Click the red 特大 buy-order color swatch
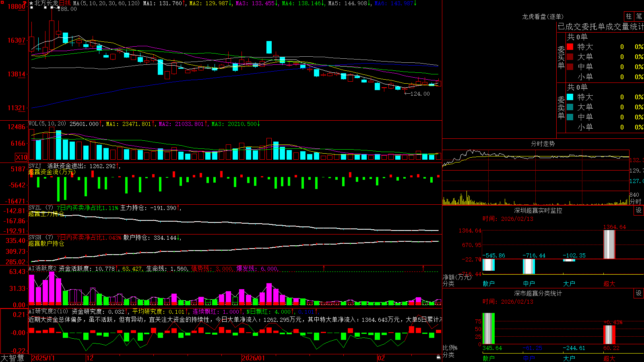 pyautogui.click(x=570, y=47)
